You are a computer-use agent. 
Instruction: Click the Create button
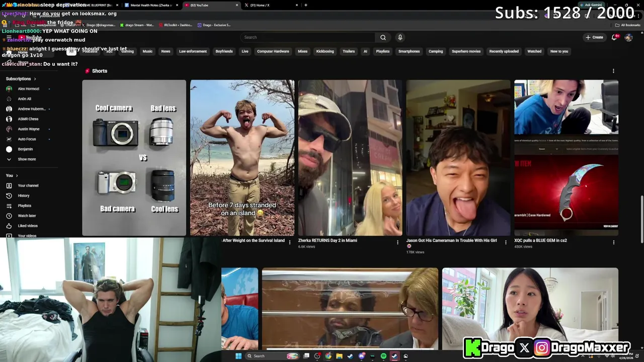[594, 37]
